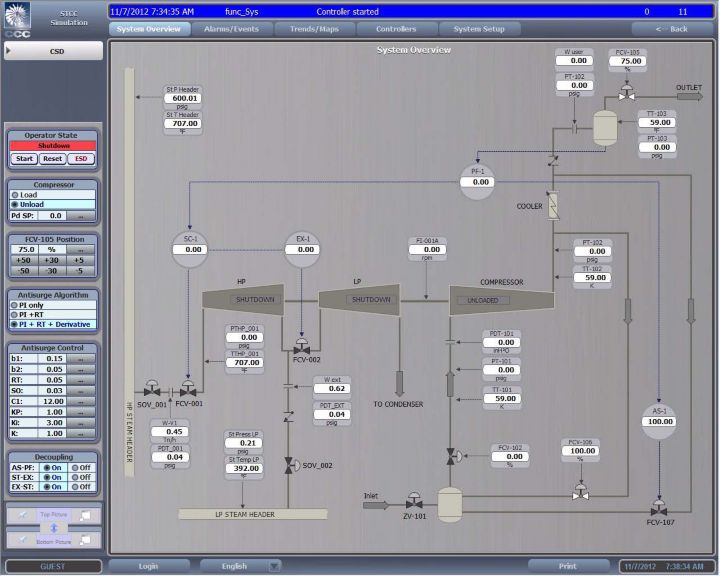Click the FCV-102 inlet guide valve symbol
720x576 pixels.
pos(454,456)
